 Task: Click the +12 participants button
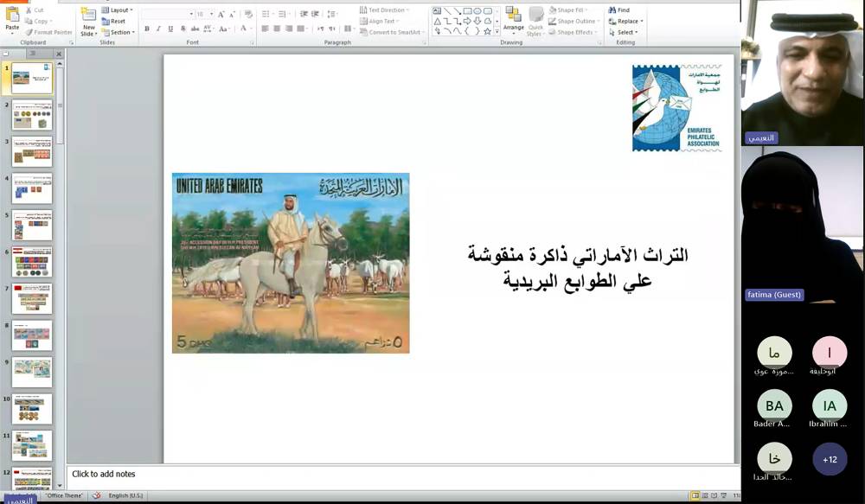pos(830,459)
